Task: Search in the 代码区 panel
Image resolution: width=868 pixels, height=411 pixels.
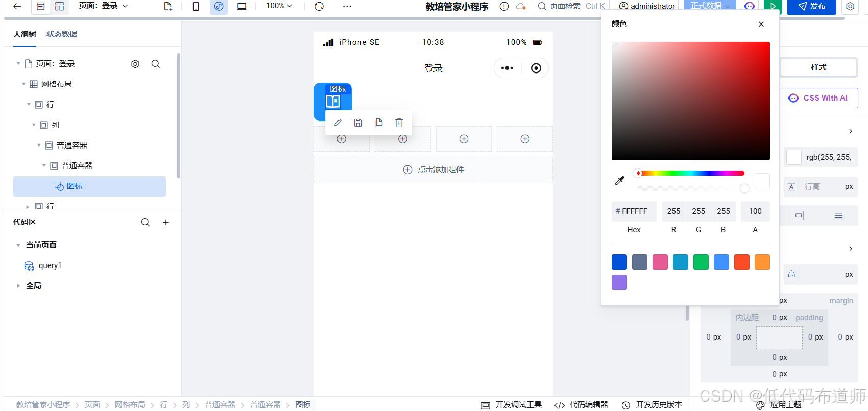Action: click(x=146, y=222)
